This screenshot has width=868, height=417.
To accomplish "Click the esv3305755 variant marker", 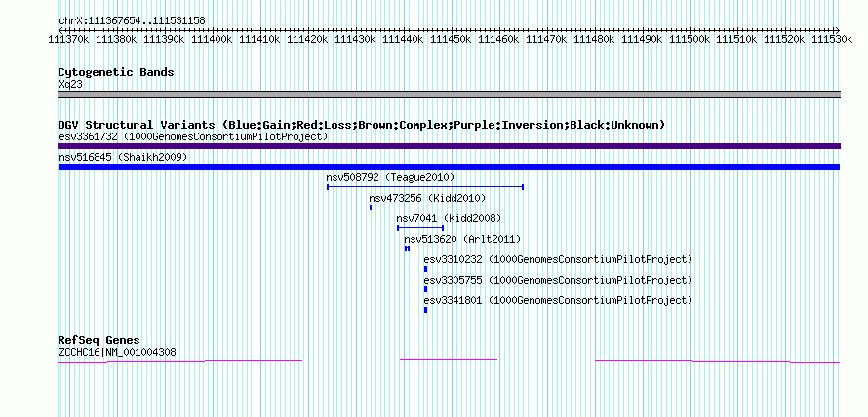I will pyautogui.click(x=425, y=289).
